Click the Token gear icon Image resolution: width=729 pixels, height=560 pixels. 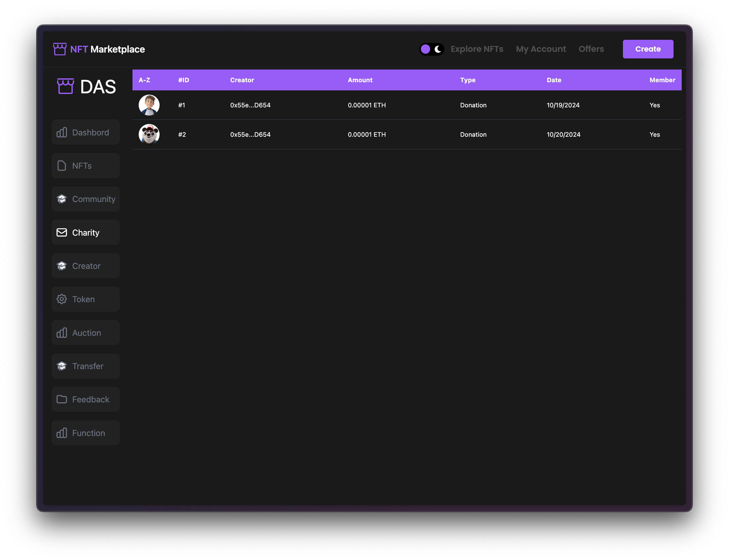62,299
